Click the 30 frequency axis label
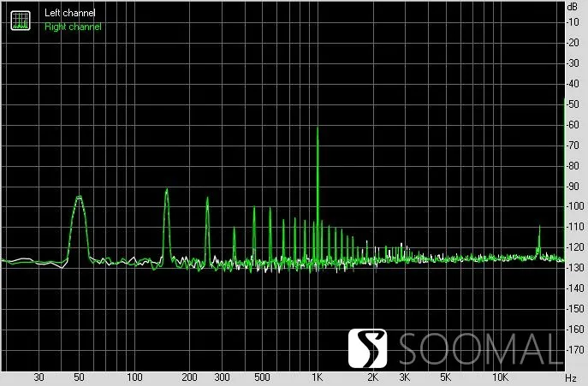The image size is (588, 386). (x=39, y=377)
